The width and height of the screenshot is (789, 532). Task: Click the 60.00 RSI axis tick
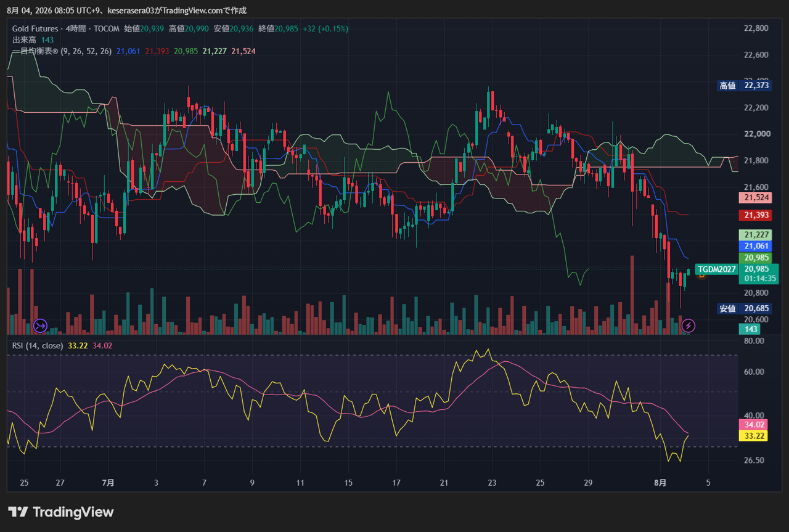[x=754, y=372]
